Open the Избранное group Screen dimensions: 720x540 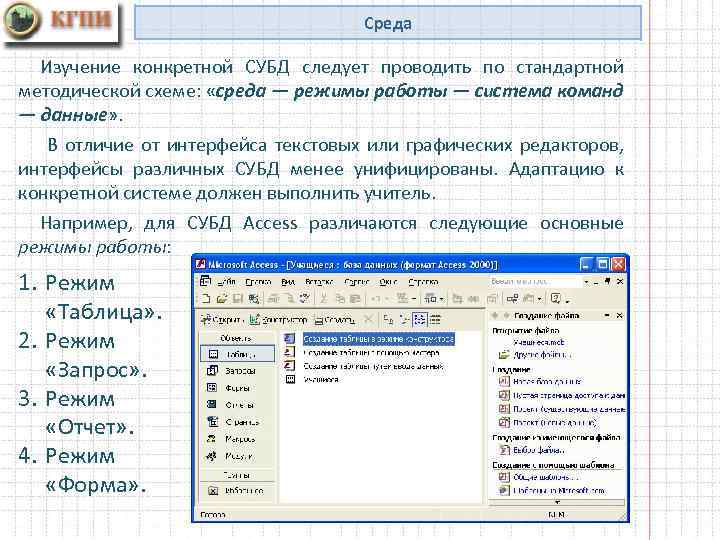(x=237, y=491)
